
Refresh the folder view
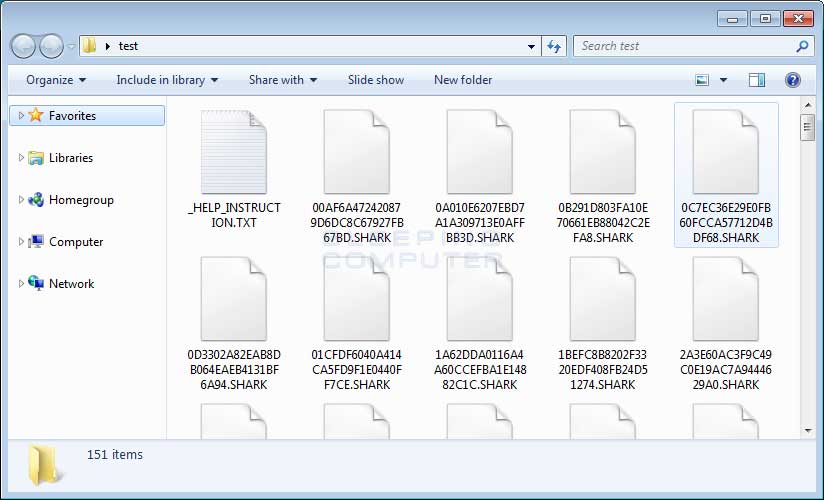554,46
